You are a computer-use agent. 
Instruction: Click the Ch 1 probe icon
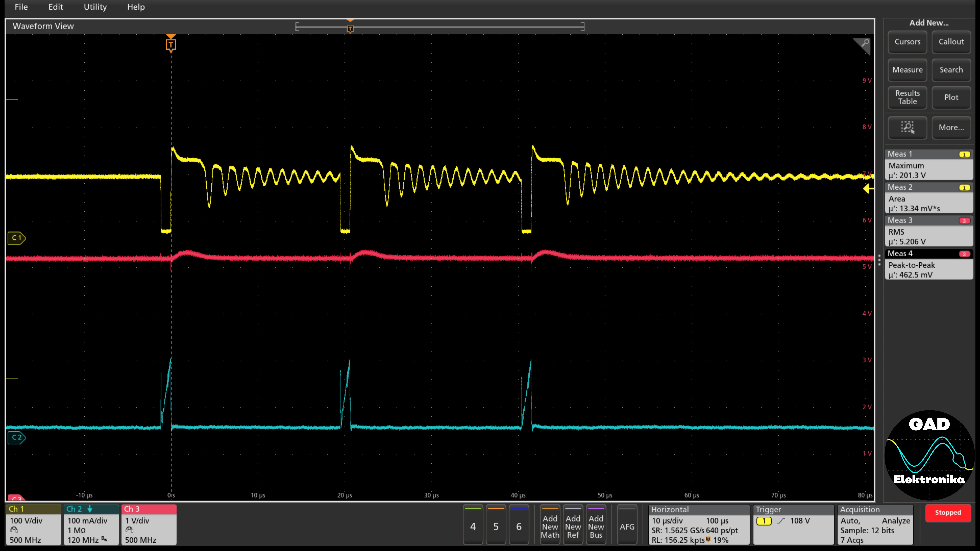[14, 530]
